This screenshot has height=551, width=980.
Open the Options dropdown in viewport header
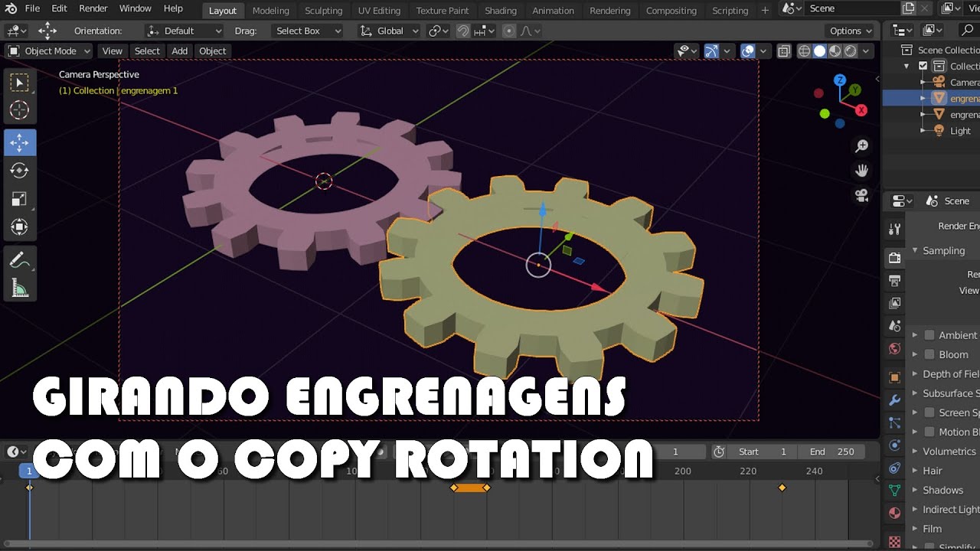pyautogui.click(x=851, y=31)
